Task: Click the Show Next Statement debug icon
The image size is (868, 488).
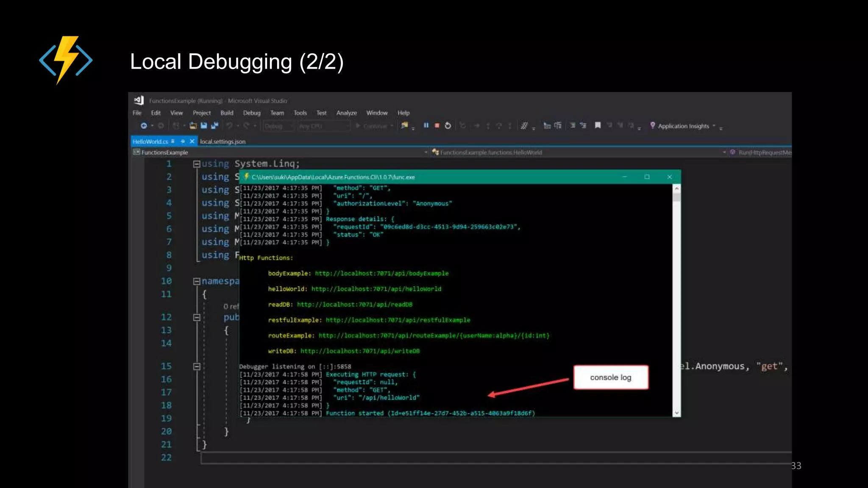Action: 476,126
